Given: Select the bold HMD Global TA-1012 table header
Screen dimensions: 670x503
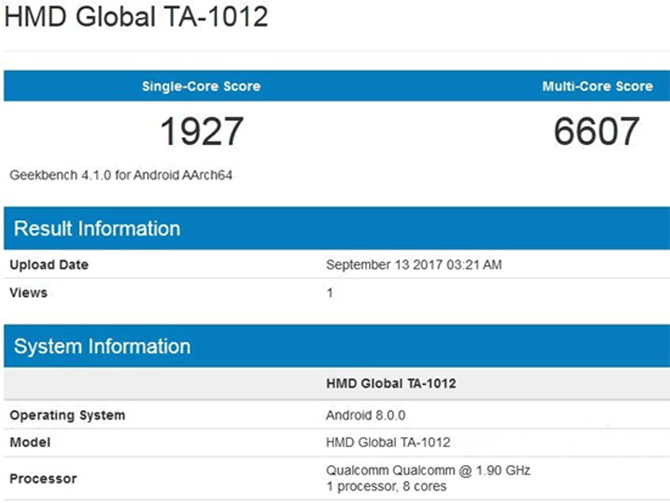Looking at the screenshot, I should click(x=391, y=383).
